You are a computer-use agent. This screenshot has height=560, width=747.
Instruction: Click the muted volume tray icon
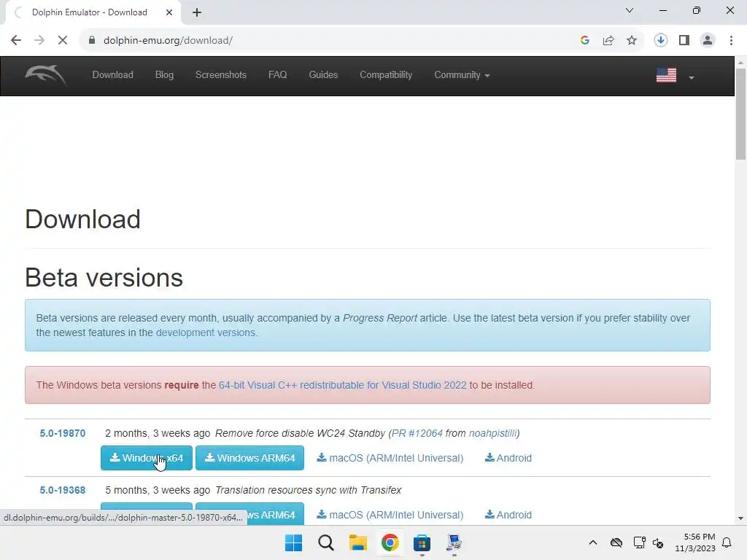tap(659, 542)
